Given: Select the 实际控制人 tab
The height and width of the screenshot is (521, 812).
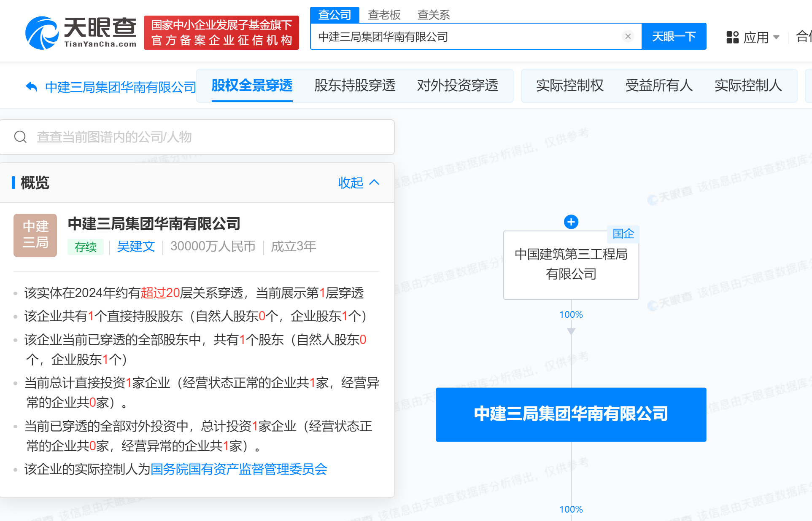Looking at the screenshot, I should coord(748,86).
